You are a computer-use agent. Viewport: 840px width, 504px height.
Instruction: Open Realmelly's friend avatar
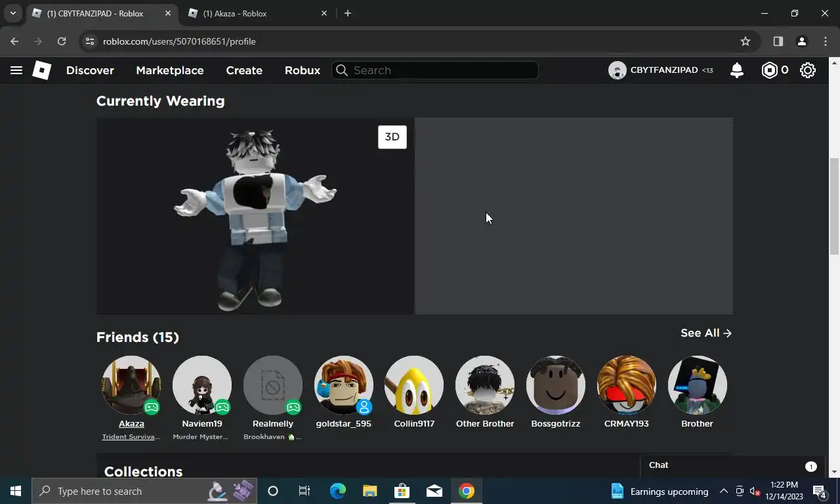pos(273,385)
